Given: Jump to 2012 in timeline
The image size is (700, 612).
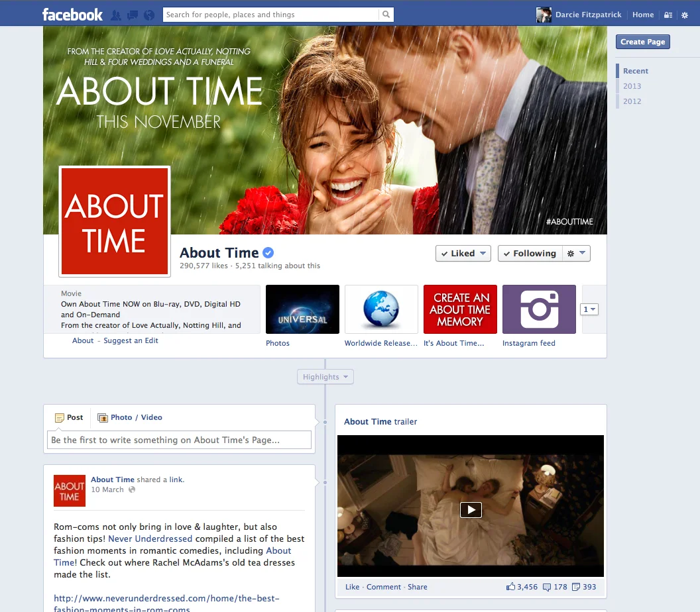Looking at the screenshot, I should point(632,101).
